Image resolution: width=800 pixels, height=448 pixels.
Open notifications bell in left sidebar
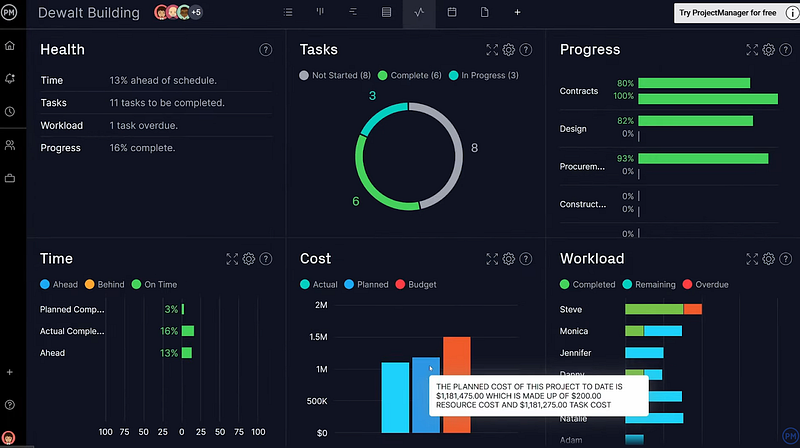(x=10, y=79)
